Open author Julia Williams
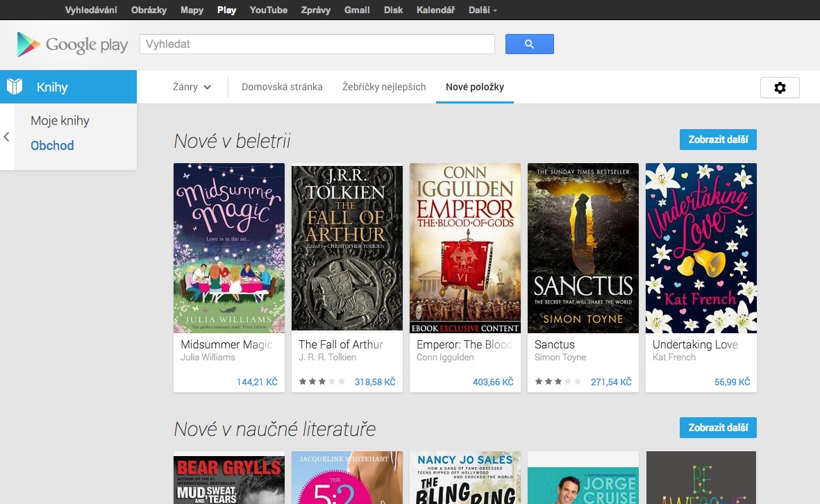 pyautogui.click(x=208, y=358)
